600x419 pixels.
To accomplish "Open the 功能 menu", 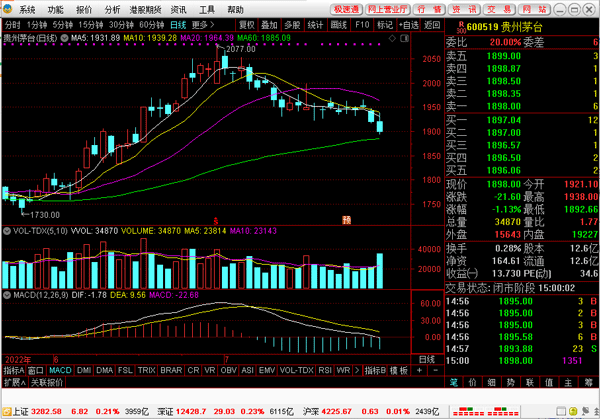I will click(x=55, y=10).
